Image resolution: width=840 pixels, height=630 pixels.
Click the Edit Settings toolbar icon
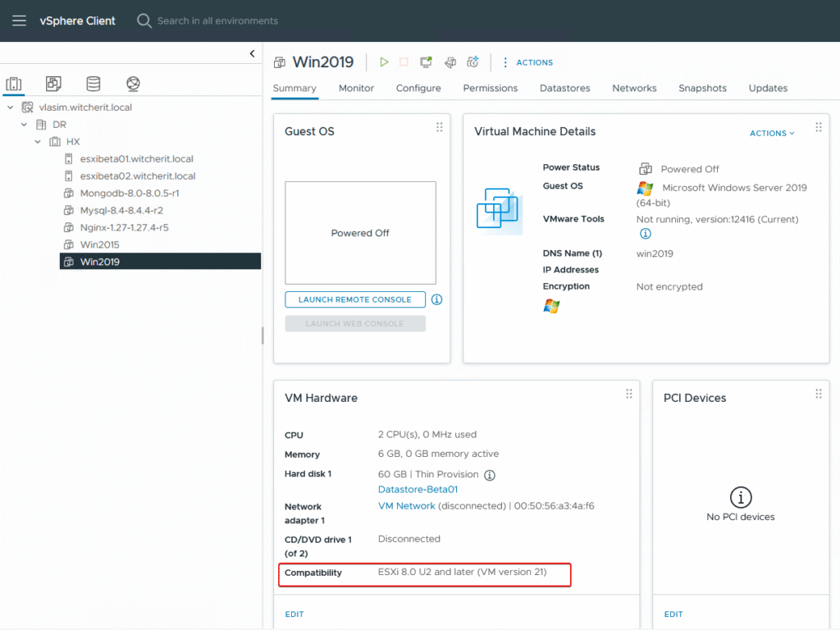450,62
